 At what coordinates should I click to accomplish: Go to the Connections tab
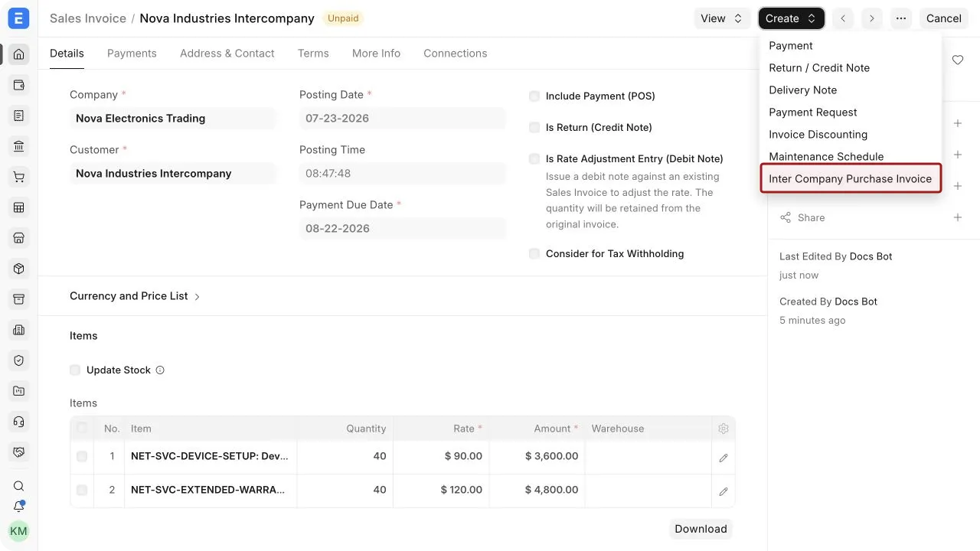click(x=456, y=54)
